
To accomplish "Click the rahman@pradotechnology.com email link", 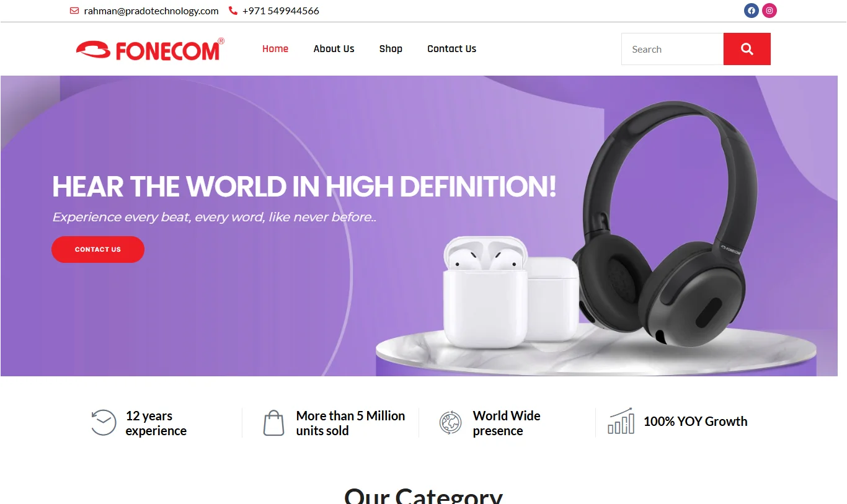I will 151,11.
